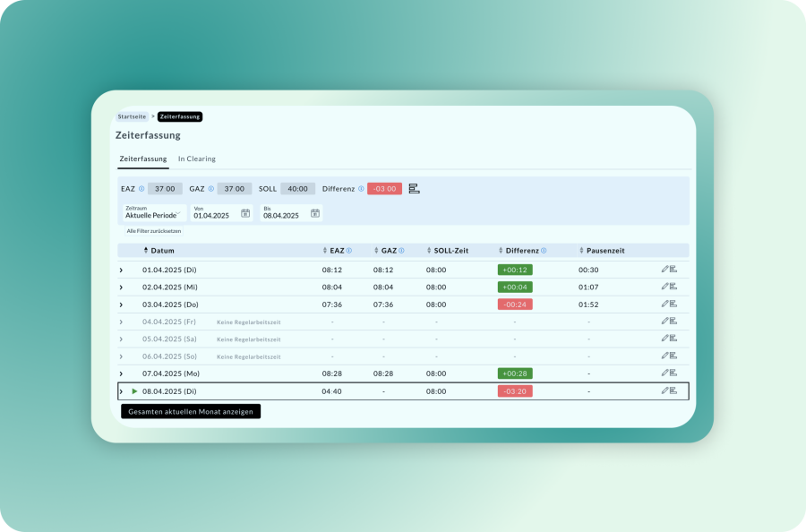Viewport: 806px width, 532px height.
Task: Click the info icon in the Differenz column header
Action: [544, 251]
